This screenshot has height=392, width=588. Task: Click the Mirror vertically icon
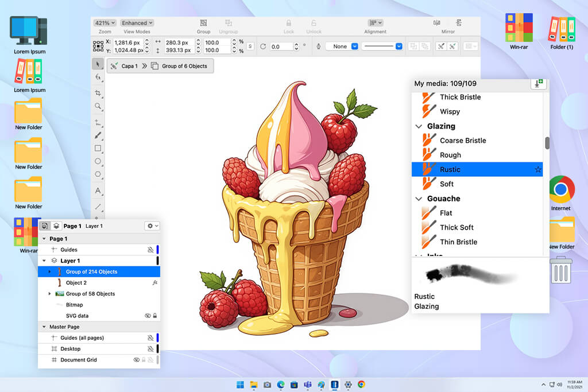click(459, 23)
